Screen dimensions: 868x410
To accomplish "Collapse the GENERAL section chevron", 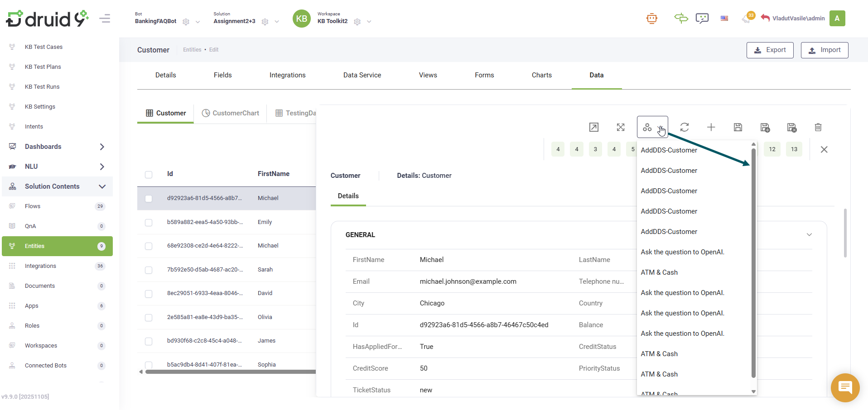I will point(809,234).
